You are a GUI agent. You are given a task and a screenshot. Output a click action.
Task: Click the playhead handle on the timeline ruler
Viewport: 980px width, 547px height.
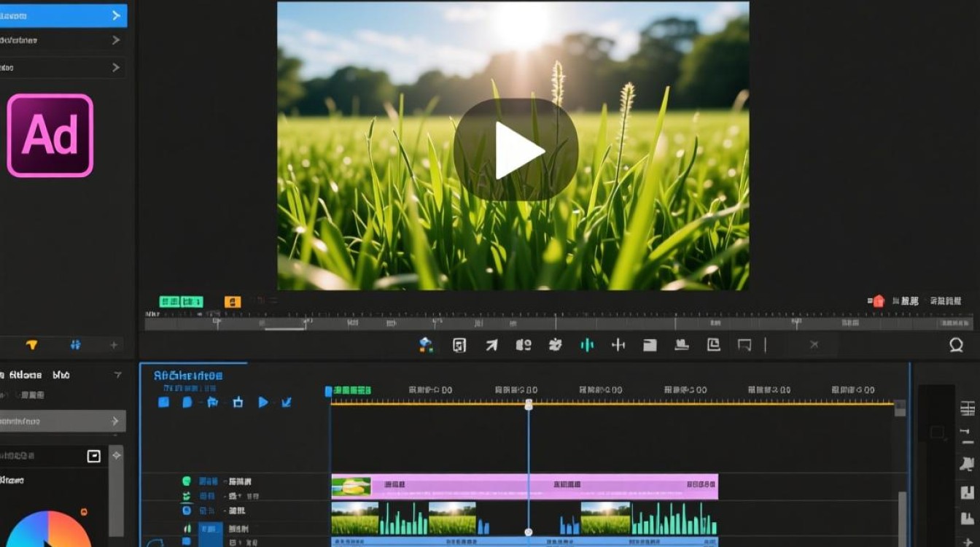pyautogui.click(x=529, y=404)
